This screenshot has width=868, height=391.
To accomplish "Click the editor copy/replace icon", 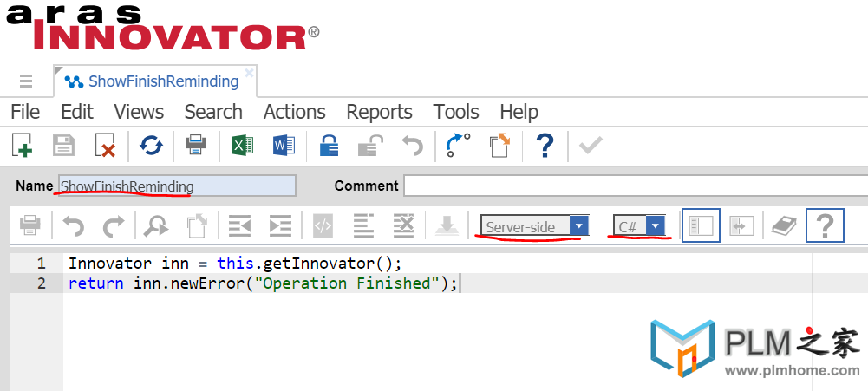I will tap(197, 225).
